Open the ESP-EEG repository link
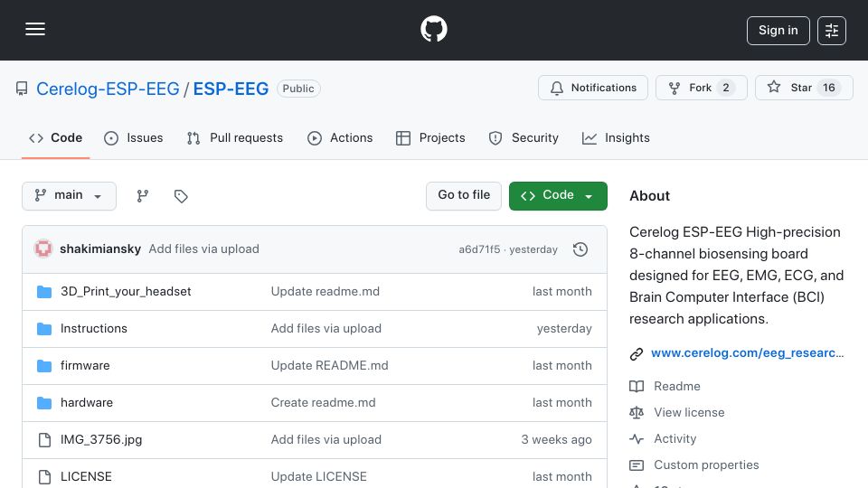The image size is (868, 488). (x=231, y=89)
